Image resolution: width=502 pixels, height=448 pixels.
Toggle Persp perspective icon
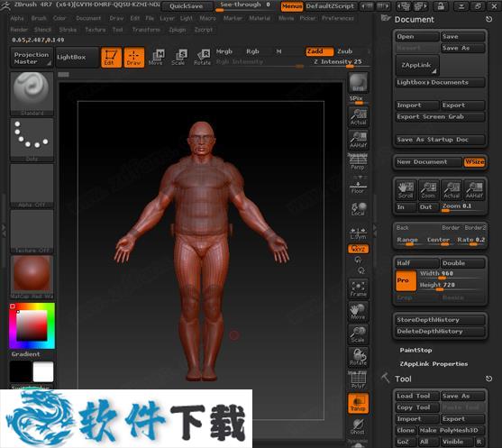[359, 162]
